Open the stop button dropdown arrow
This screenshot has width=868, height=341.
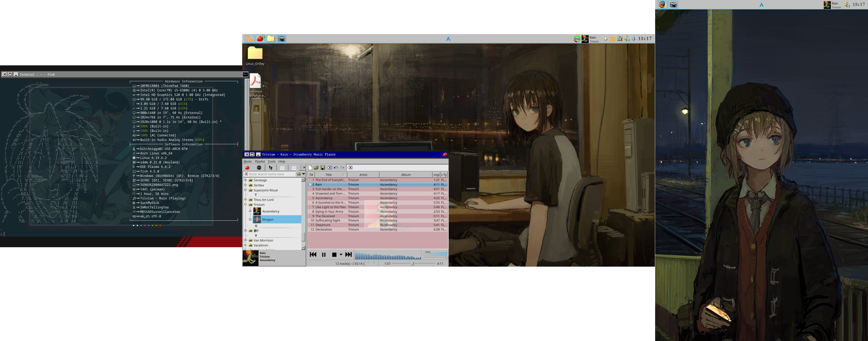click(341, 255)
